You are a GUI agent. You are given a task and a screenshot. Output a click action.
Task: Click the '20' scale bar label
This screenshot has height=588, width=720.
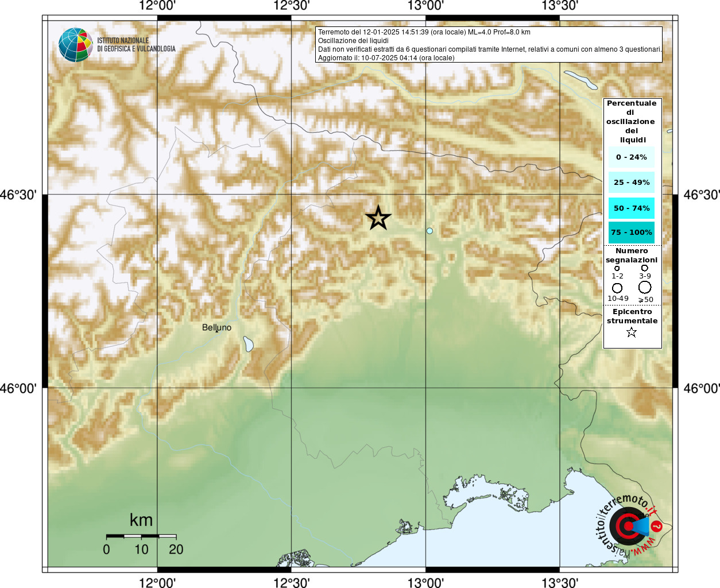pos(176,550)
